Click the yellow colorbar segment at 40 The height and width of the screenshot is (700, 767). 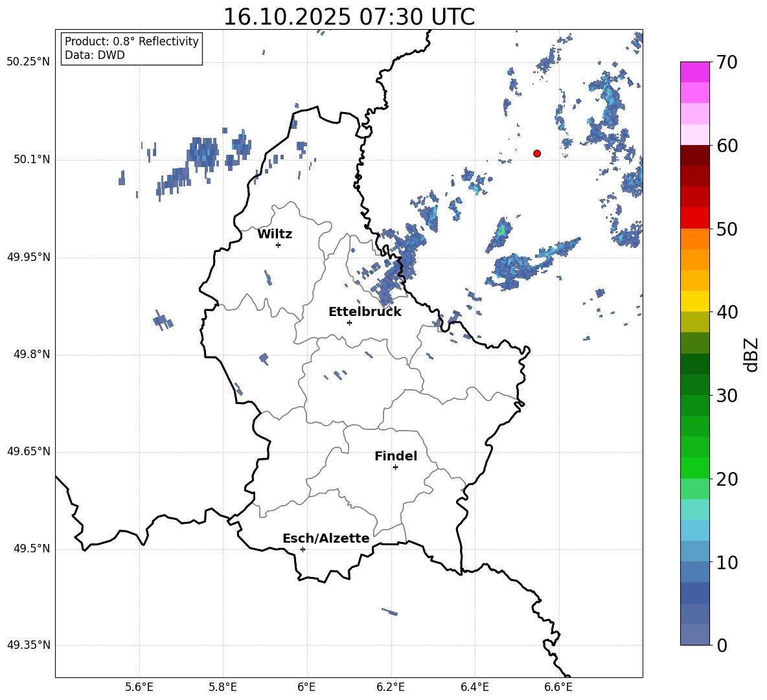pyautogui.click(x=695, y=301)
